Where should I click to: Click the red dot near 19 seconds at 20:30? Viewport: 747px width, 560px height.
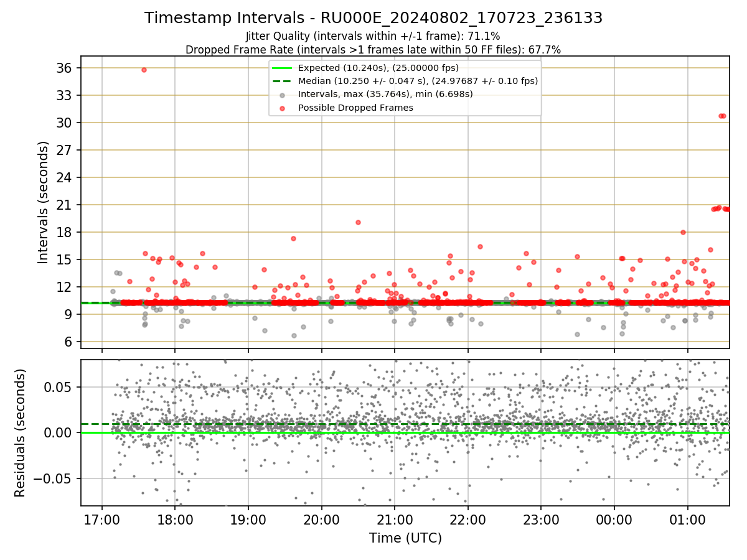point(358,222)
